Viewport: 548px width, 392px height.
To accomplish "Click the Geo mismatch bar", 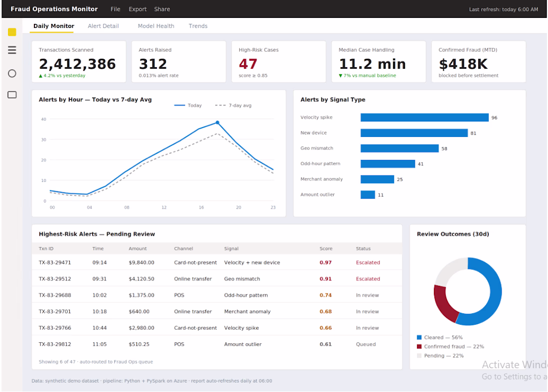I will [x=400, y=148].
